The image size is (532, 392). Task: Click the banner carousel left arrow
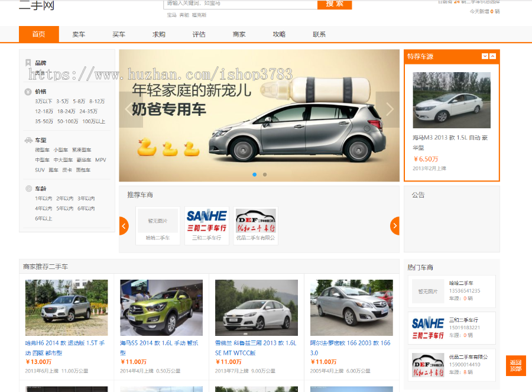coord(131,109)
